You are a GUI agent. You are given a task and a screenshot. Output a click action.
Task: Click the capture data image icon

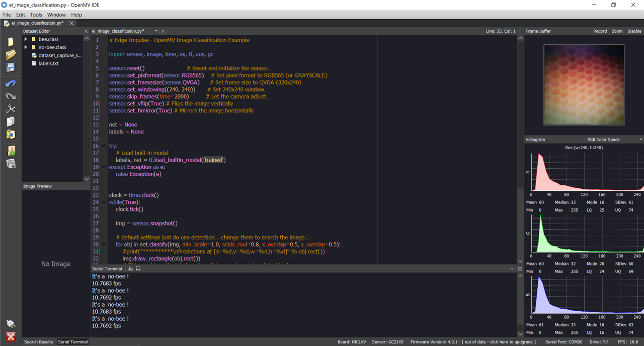coord(11,163)
